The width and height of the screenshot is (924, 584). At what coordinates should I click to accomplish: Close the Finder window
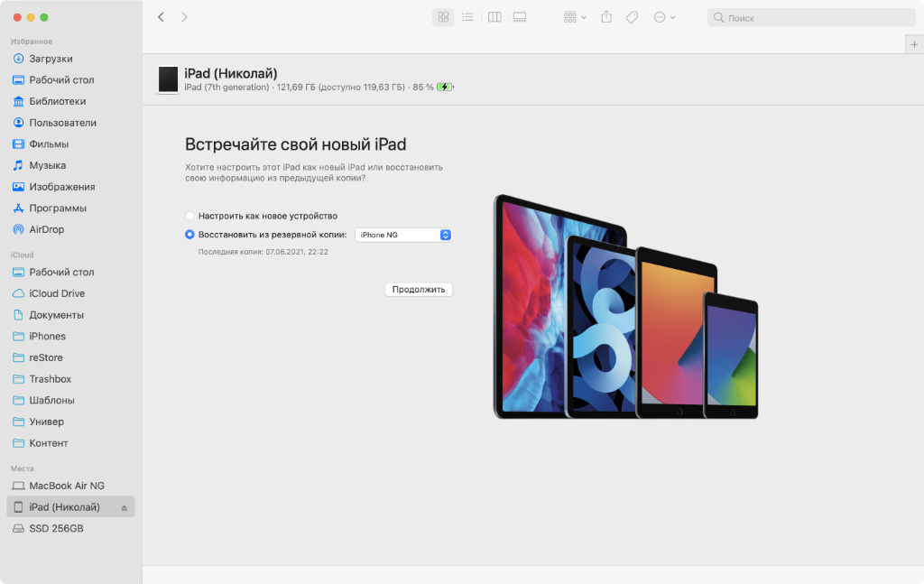tap(17, 17)
